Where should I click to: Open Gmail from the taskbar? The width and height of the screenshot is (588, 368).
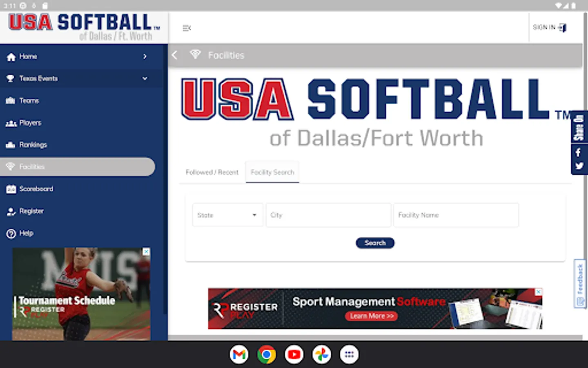239,355
